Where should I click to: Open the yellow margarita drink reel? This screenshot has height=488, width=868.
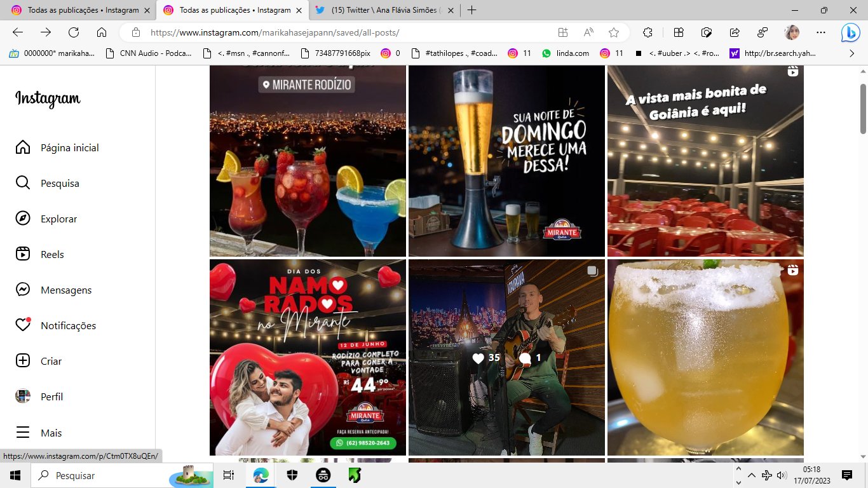tap(705, 357)
